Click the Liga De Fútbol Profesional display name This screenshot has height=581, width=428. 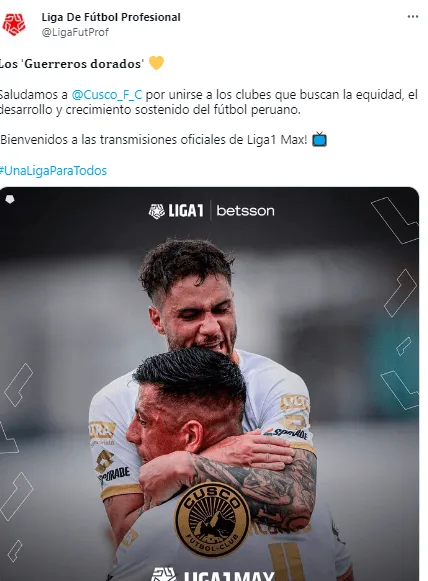pos(111,17)
